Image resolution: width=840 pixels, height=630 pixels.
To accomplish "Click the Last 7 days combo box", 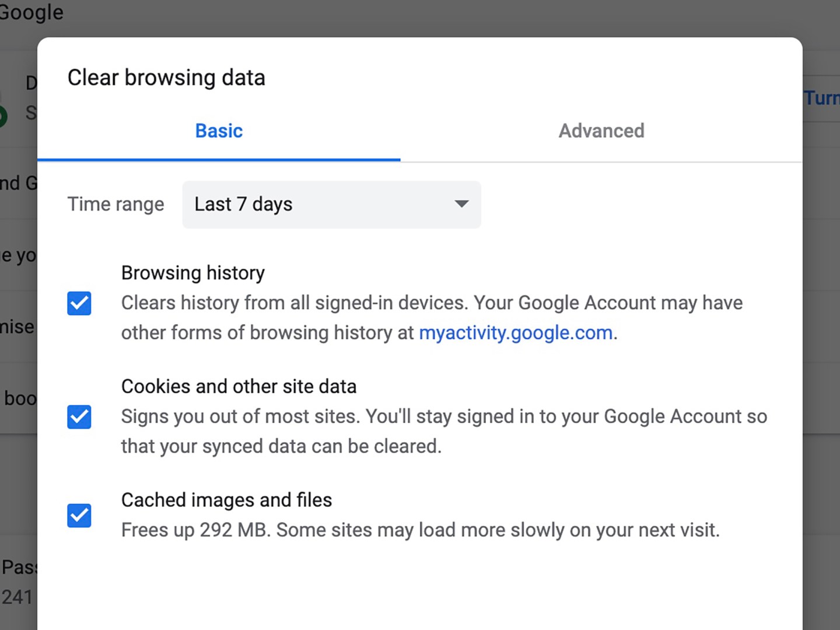I will click(331, 205).
